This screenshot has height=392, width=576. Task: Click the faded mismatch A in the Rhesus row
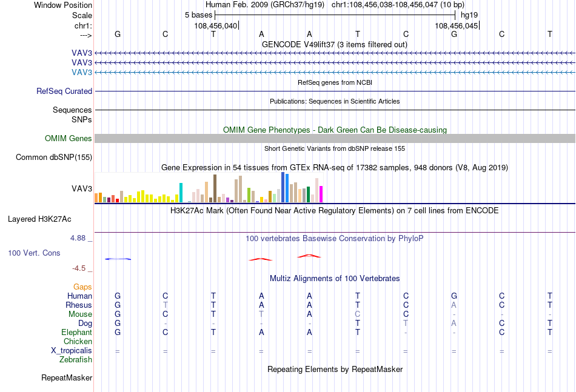pyautogui.click(x=454, y=305)
